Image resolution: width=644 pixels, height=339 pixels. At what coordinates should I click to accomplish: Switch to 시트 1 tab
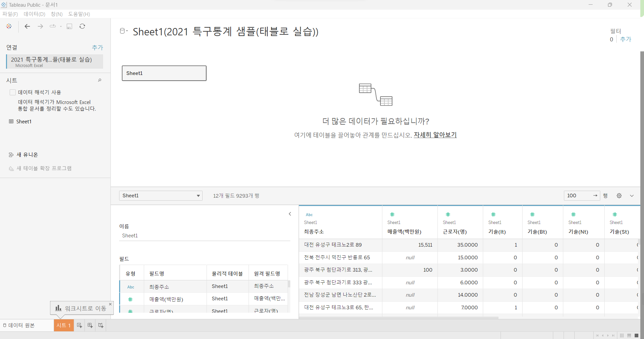tap(63, 325)
